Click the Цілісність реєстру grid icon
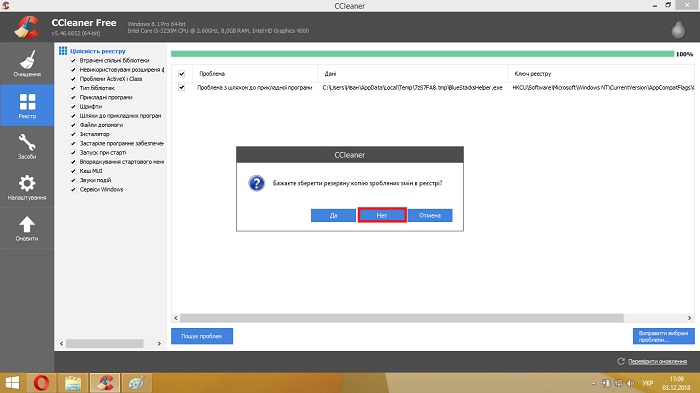Screen dimensions: 700x393 pos(63,51)
